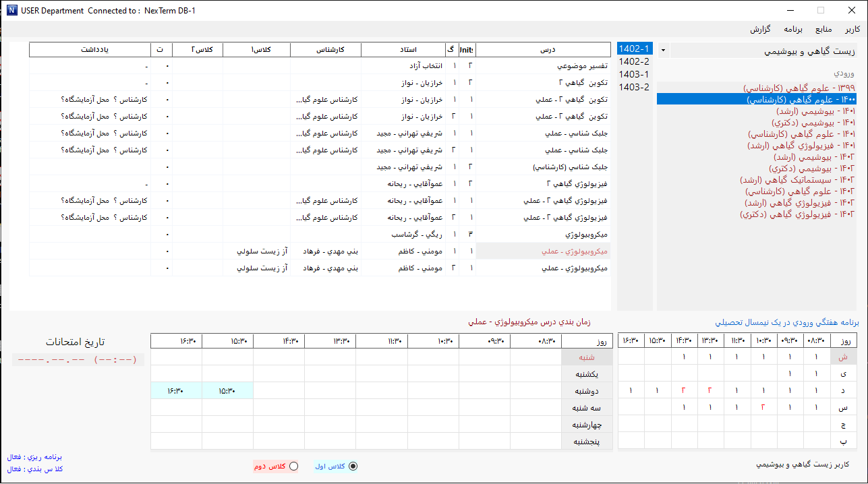Click the NexTerm app icon in title bar

click(10, 10)
